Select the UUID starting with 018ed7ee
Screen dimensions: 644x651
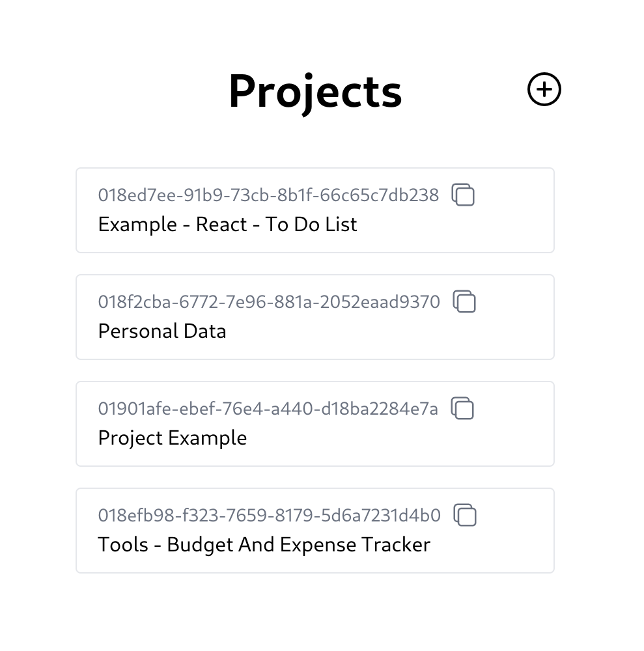tap(269, 195)
